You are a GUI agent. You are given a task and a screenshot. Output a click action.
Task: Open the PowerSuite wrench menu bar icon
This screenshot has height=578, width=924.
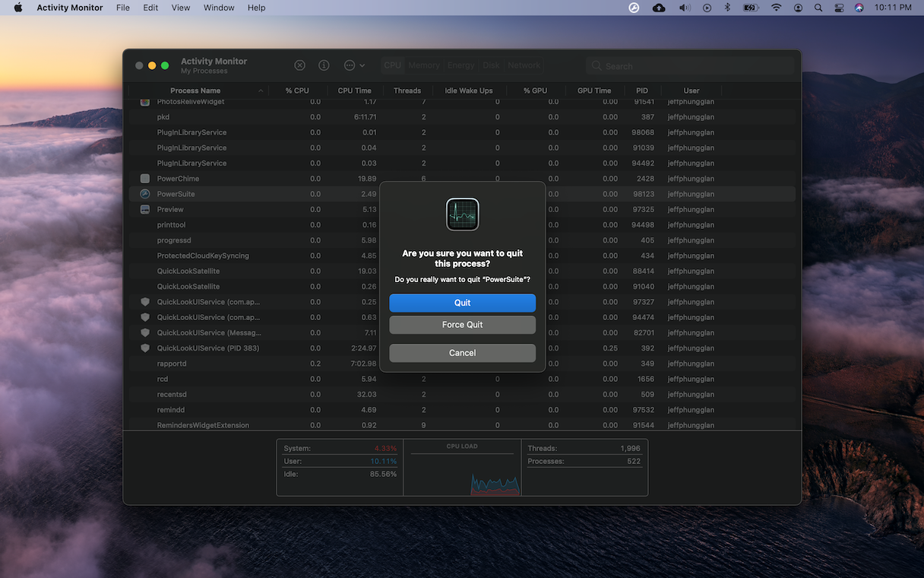point(634,8)
